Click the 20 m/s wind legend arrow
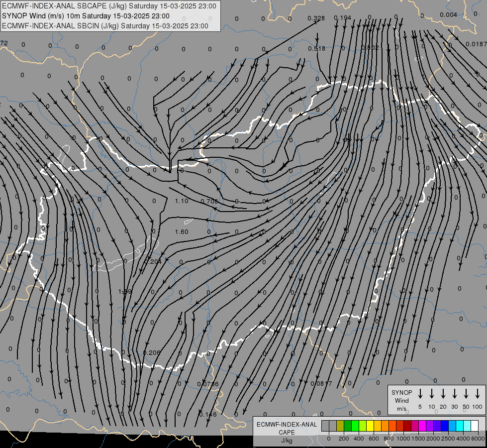 443,393
